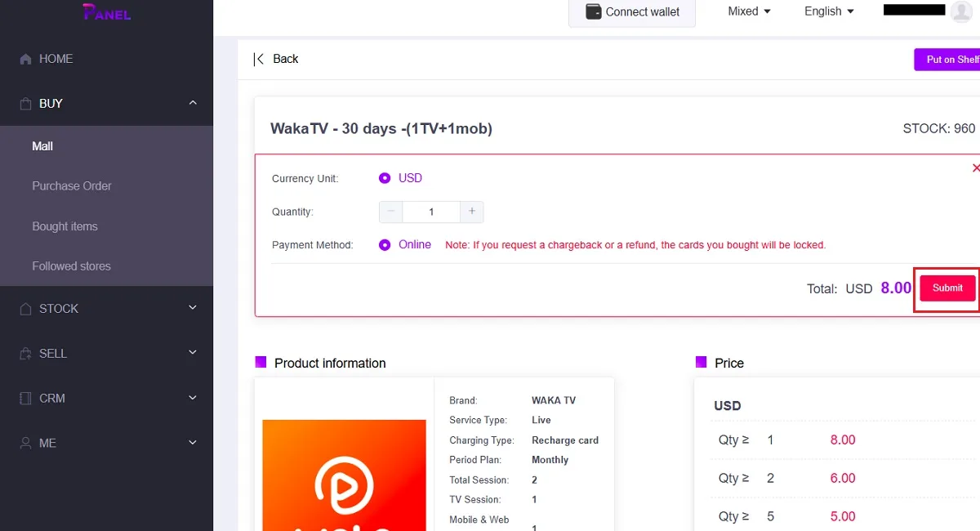Click the ME person icon
Screen dimensions: 980x531
[25, 443]
